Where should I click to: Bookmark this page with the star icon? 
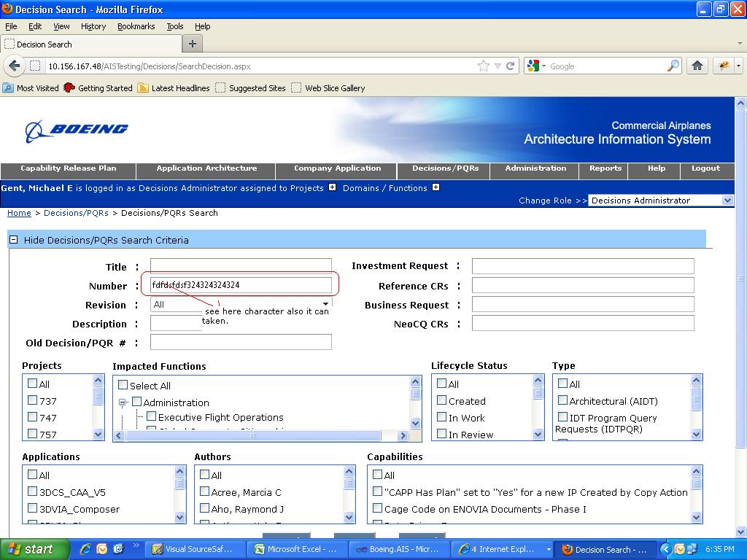(484, 66)
